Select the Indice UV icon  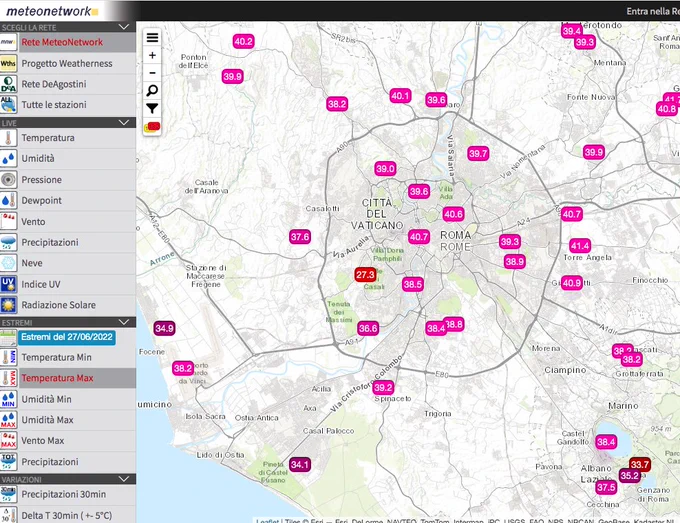point(8,284)
